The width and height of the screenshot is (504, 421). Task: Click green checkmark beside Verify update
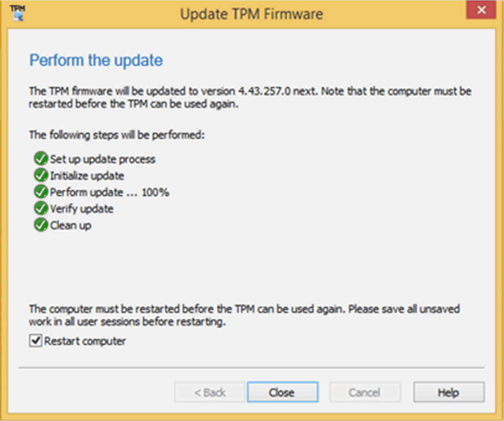click(41, 208)
